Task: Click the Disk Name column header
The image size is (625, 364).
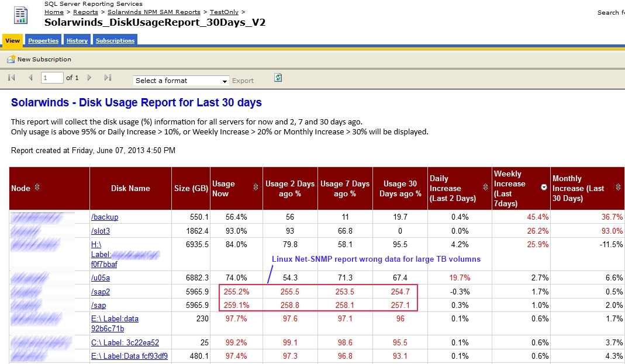Action: coord(130,188)
